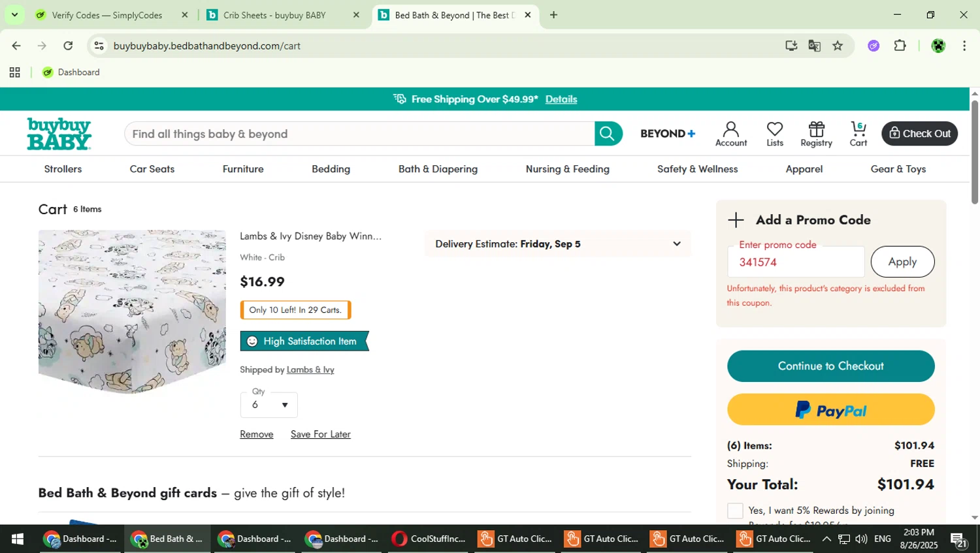Viewport: 980px width, 553px height.
Task: Open the CoolStuffInc Opera taskbar item
Action: [x=429, y=539]
